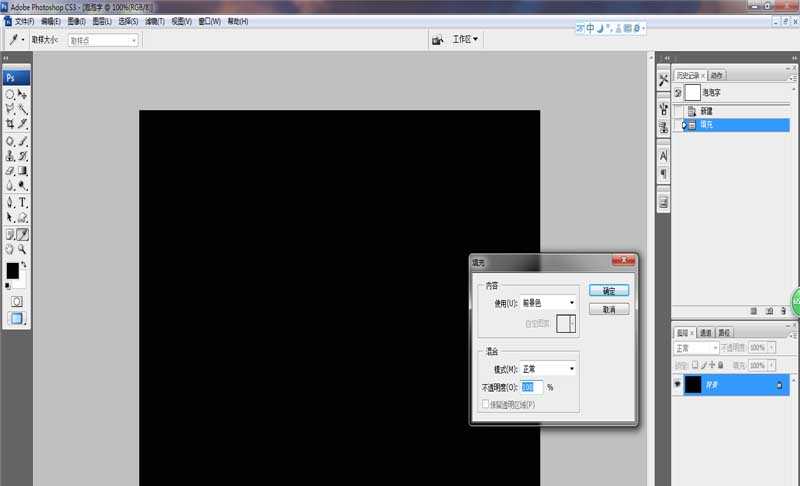This screenshot has height=486, width=800.
Task: Click the black foreground color swatch
Action: pos(12,271)
